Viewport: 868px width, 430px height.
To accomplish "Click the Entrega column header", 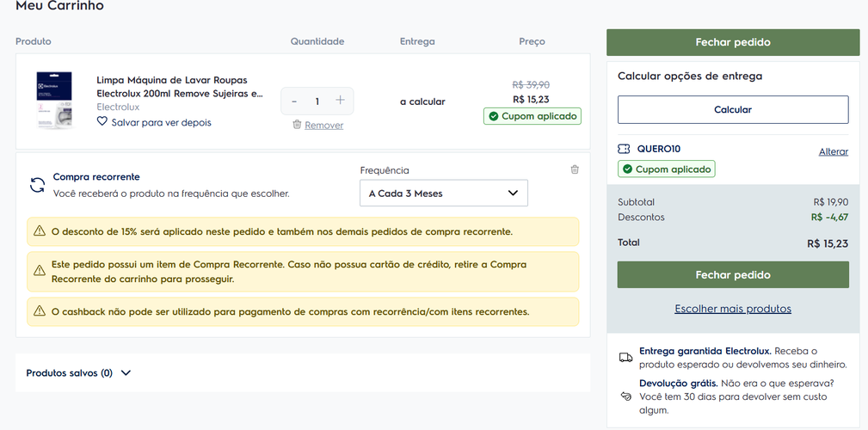I will [417, 41].
